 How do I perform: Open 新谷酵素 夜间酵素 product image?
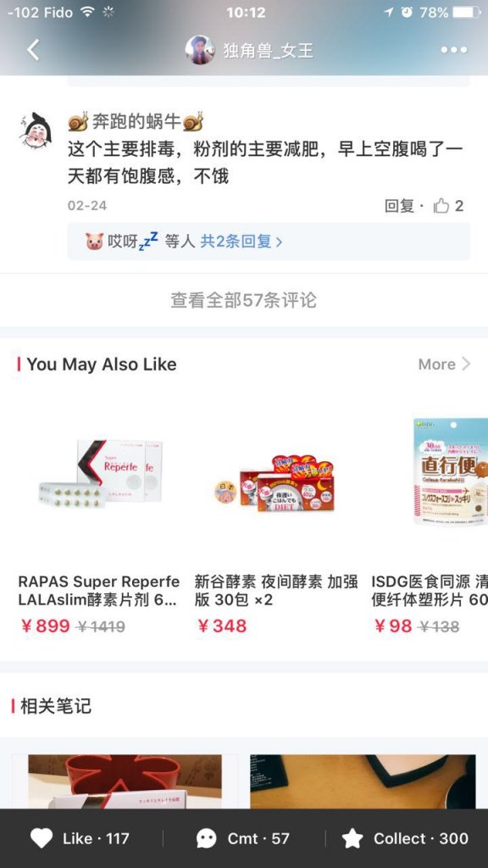275,480
